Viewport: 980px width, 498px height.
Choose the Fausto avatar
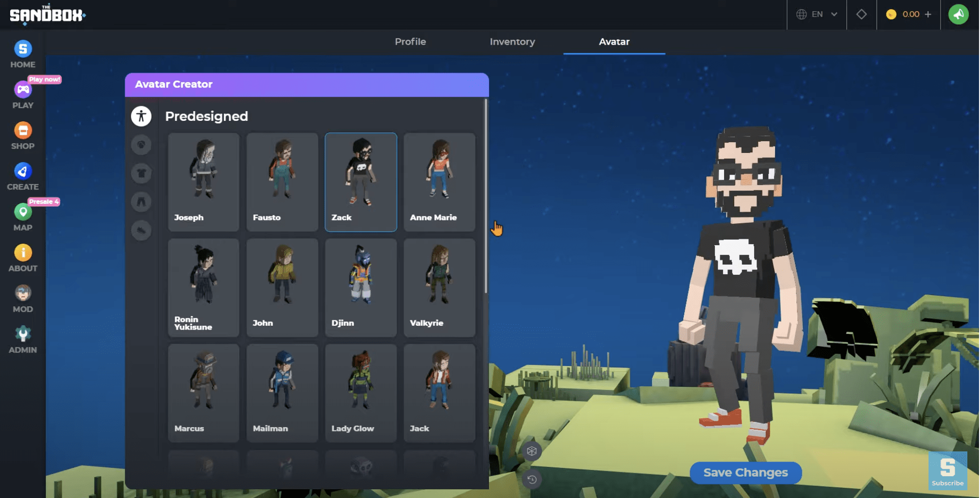tap(282, 182)
